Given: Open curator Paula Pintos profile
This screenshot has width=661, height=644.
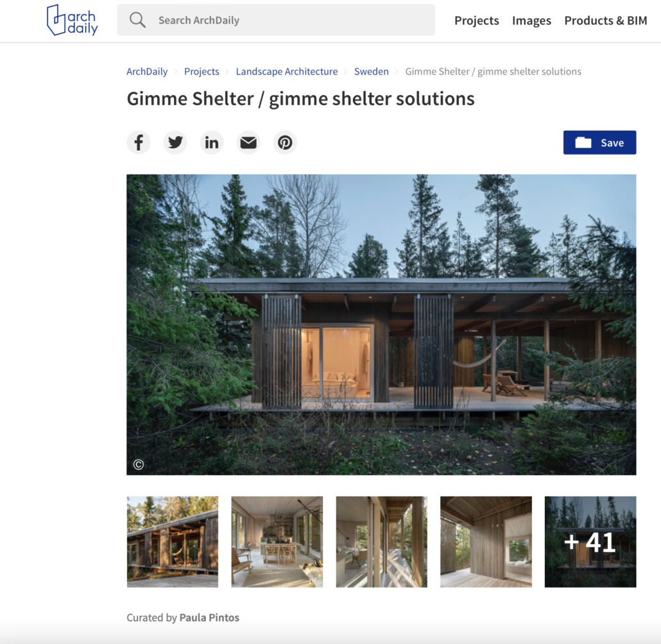Looking at the screenshot, I should [209, 618].
